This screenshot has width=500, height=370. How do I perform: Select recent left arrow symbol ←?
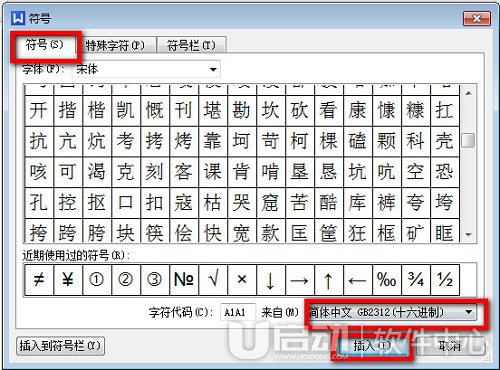[x=358, y=279]
